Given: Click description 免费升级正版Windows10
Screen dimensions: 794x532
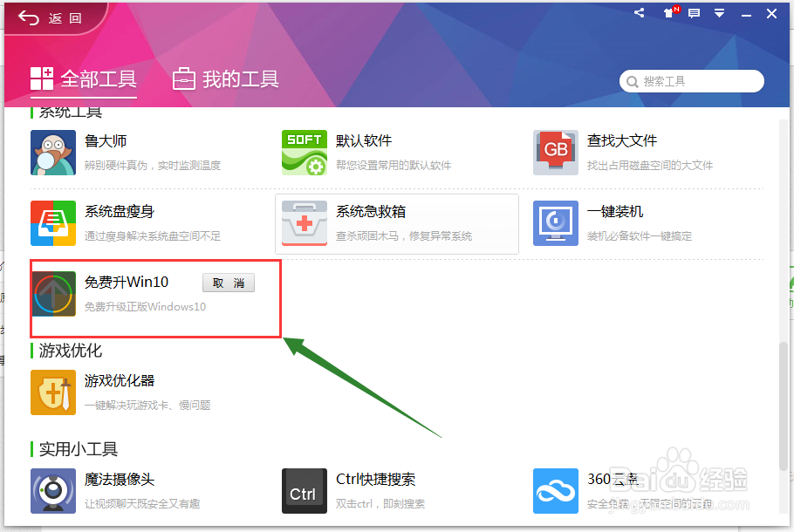Looking at the screenshot, I should (x=145, y=307).
